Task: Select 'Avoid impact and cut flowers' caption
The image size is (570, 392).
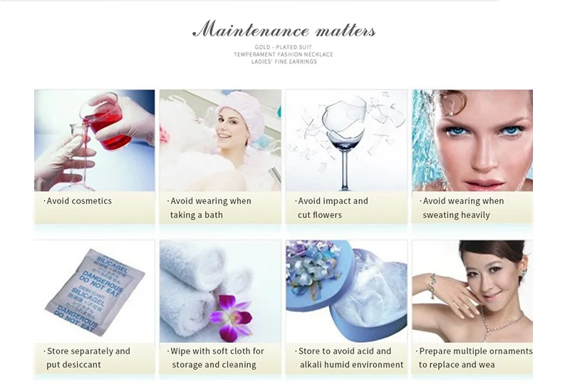Action: tap(331, 208)
